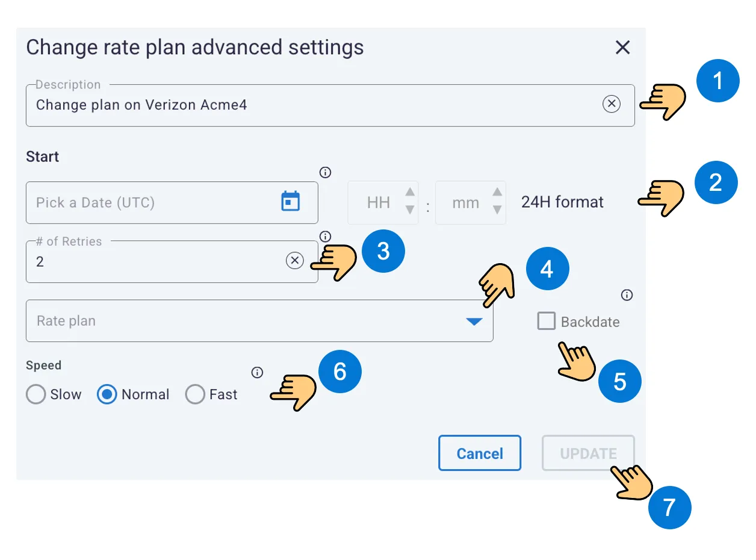Show info tooltip next to Speed options
This screenshot has width=756, height=560.
[x=257, y=373]
